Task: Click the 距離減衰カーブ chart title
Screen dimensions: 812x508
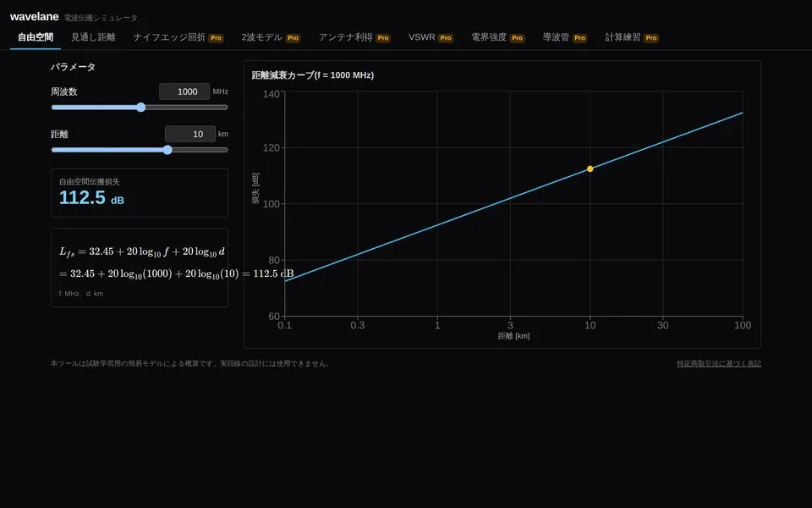Action: [313, 75]
